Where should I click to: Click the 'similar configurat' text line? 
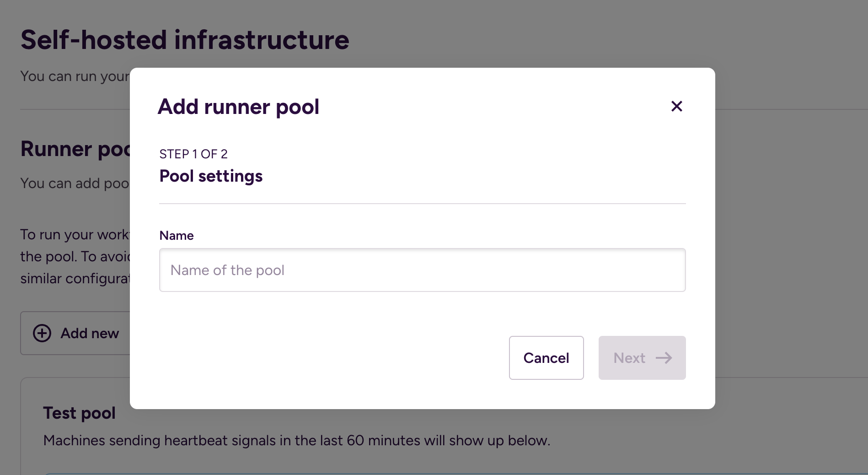click(x=75, y=279)
